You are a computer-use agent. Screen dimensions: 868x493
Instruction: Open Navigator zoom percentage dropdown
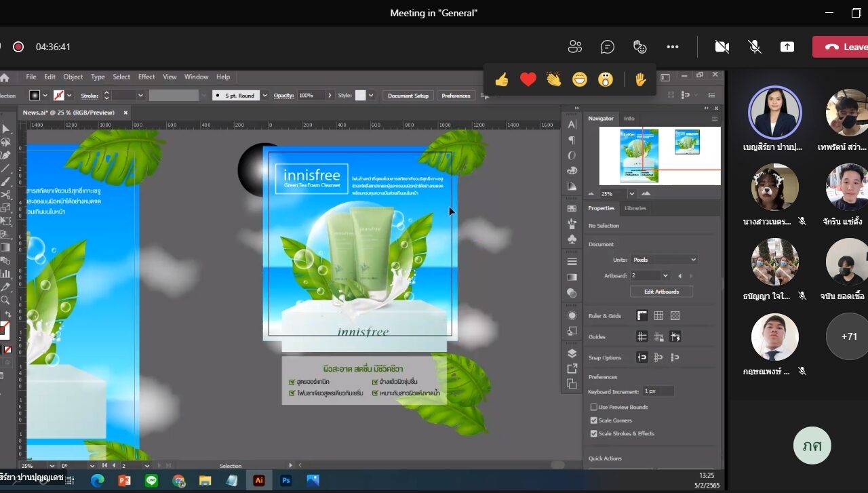click(632, 194)
